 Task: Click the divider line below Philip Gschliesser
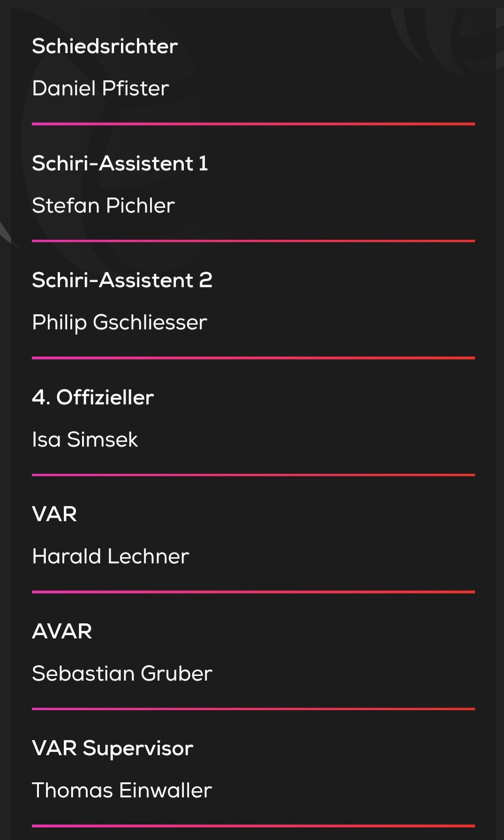coord(253,358)
